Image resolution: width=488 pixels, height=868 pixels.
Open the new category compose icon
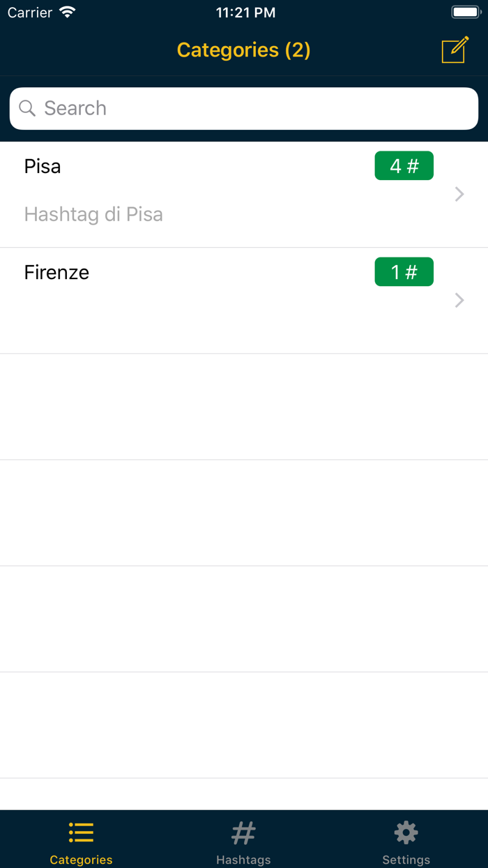coord(454,50)
